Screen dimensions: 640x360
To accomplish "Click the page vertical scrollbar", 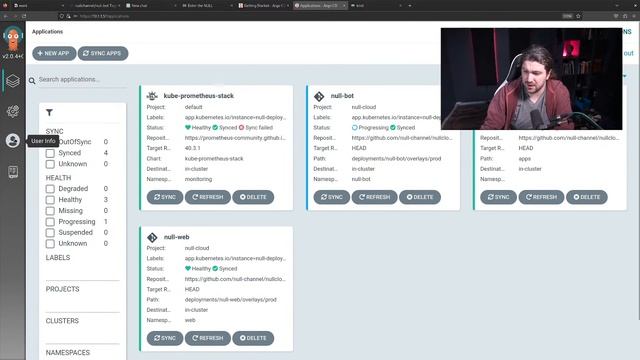I will coord(638,171).
